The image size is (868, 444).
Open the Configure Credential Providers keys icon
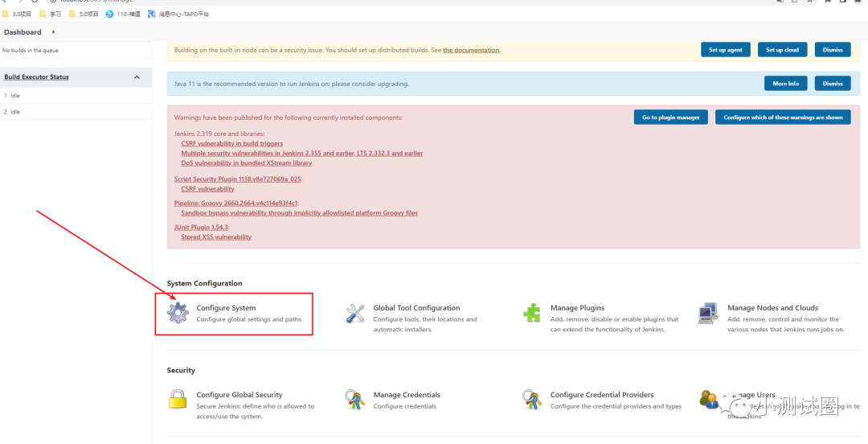click(x=531, y=399)
